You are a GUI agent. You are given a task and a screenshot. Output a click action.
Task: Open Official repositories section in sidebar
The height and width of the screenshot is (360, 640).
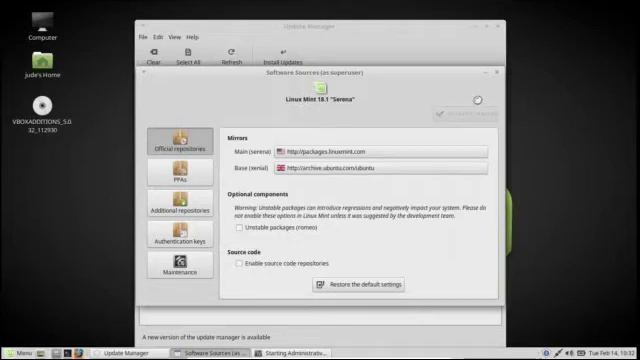point(180,141)
